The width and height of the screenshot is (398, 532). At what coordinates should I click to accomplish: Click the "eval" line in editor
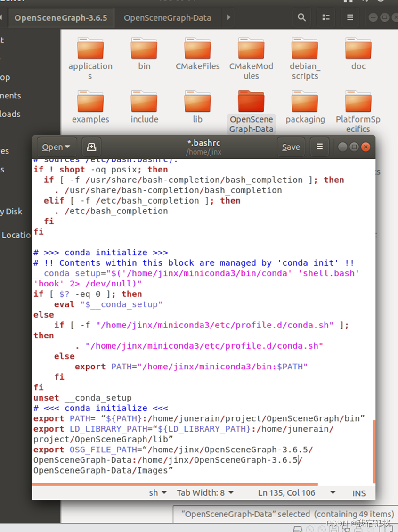pos(108,304)
